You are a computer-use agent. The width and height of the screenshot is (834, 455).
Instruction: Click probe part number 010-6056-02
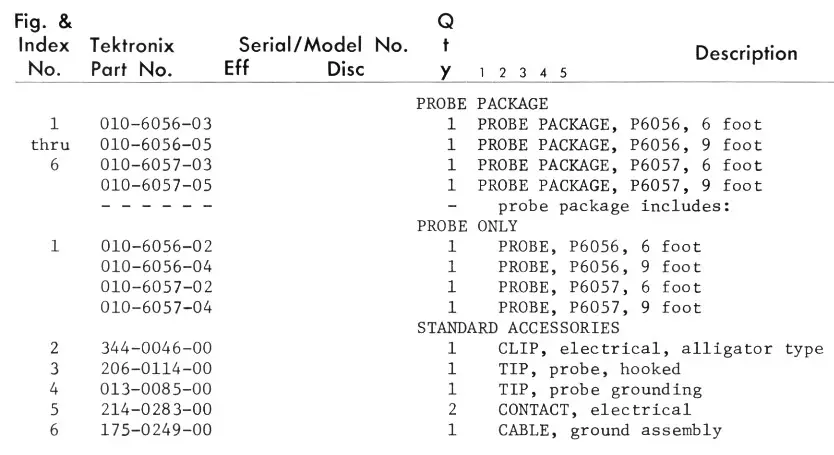pyautogui.click(x=157, y=246)
